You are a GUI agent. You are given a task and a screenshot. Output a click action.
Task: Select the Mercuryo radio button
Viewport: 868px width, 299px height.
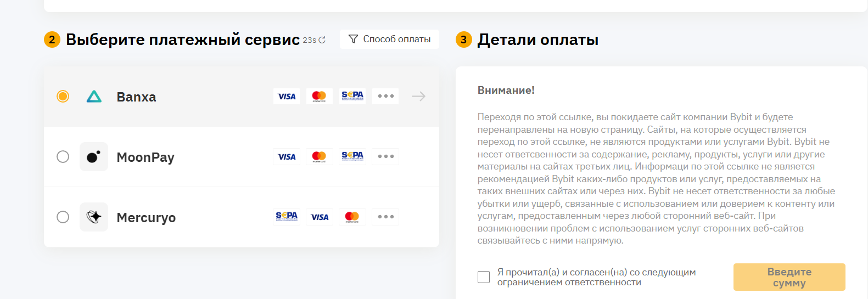coord(63,217)
